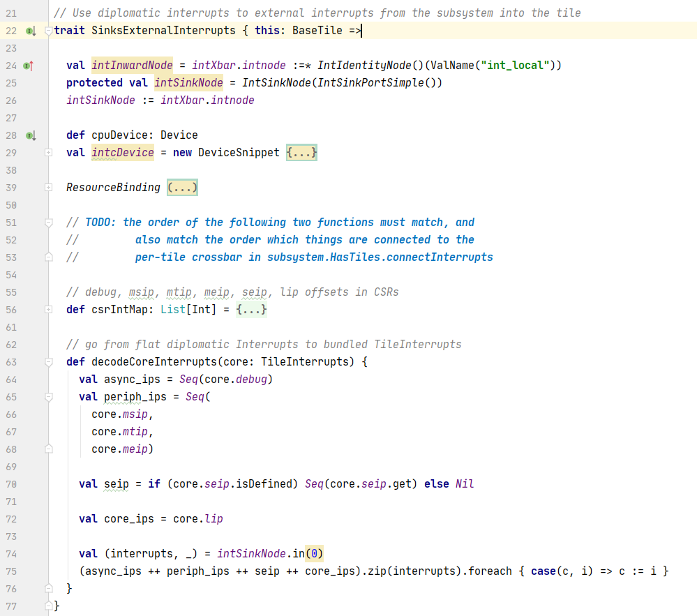The image size is (697, 616).
Task: Click line number 75 in the gutter
Action: point(11,571)
